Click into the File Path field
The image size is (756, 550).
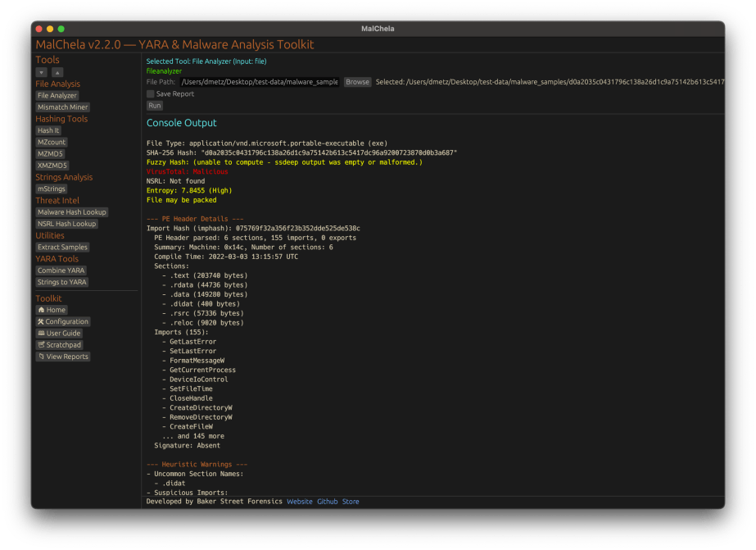tap(259, 82)
